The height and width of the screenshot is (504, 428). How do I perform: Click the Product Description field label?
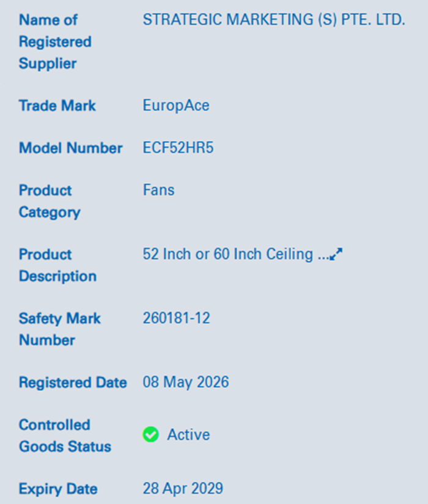58,265
